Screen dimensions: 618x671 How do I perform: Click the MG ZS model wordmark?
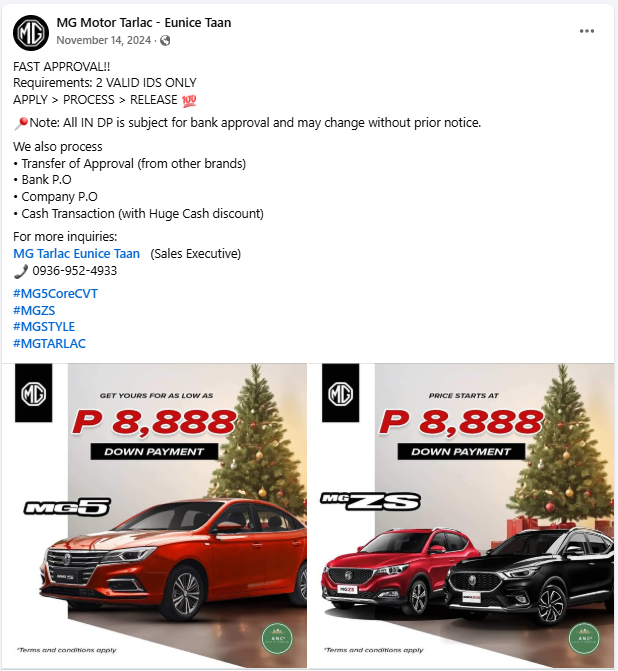pos(370,501)
